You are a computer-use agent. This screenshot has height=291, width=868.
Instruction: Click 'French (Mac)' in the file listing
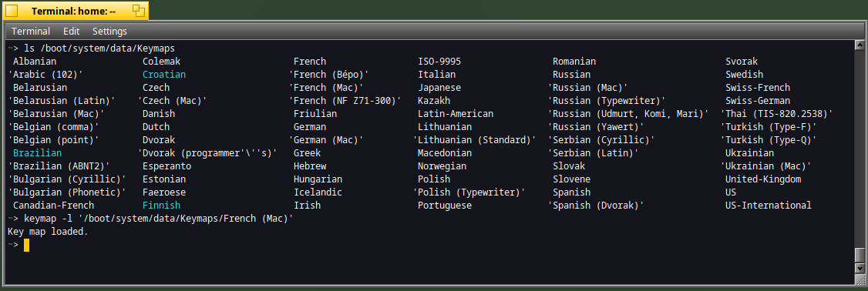(x=326, y=88)
